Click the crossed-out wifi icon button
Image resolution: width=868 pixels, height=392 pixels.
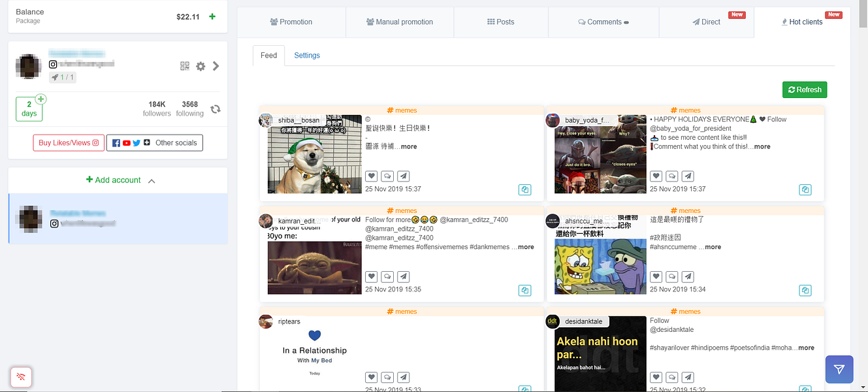[x=21, y=377]
